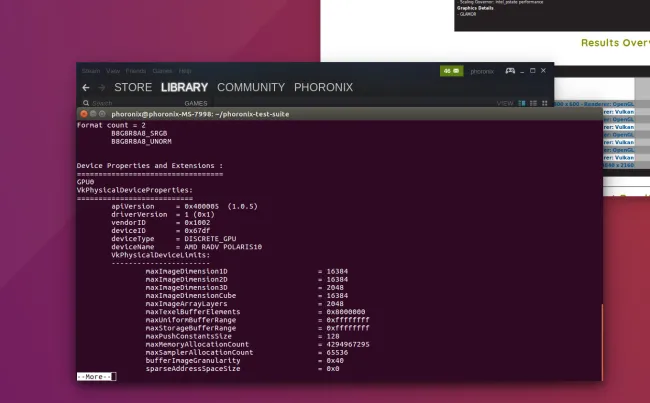Open the green Steam notifications envelope button

(451, 71)
